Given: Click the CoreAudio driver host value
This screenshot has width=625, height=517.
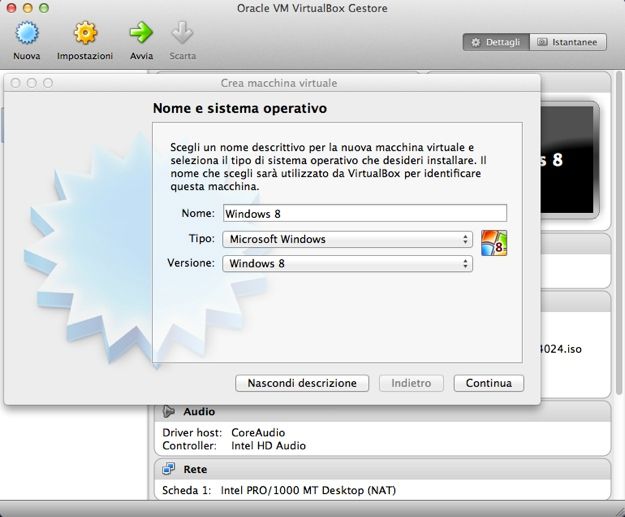Looking at the screenshot, I should tap(258, 432).
